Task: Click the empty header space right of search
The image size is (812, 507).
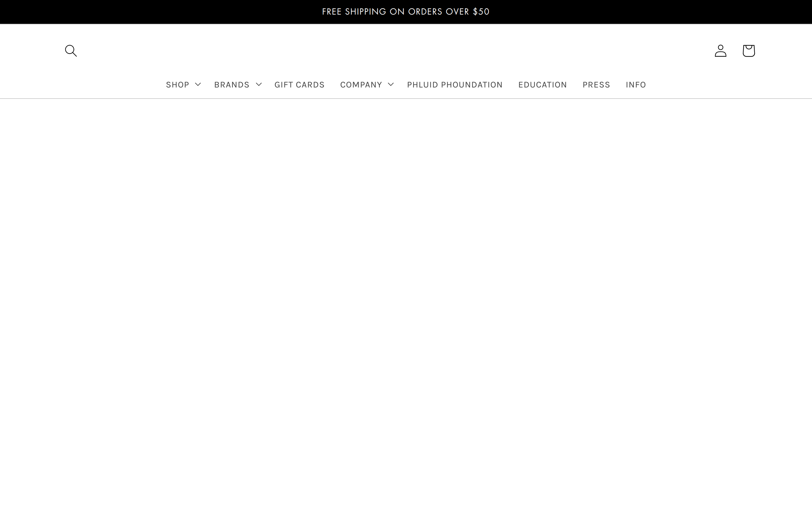Action: pos(168,51)
